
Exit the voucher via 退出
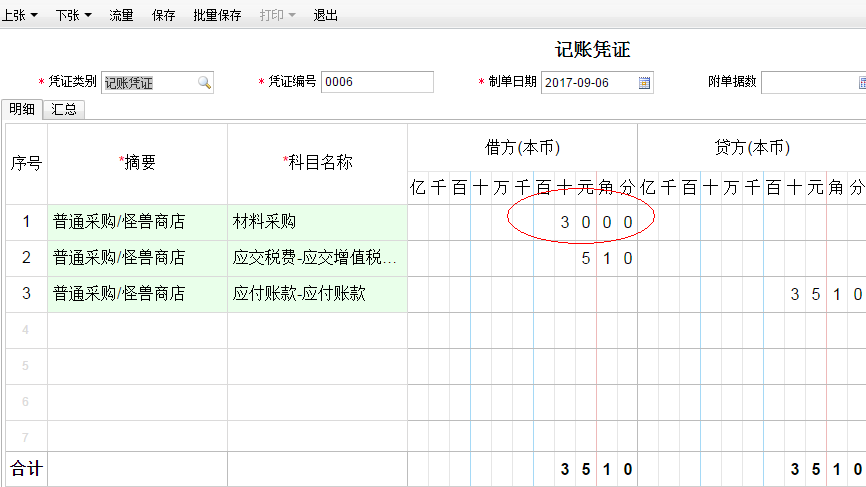click(325, 16)
